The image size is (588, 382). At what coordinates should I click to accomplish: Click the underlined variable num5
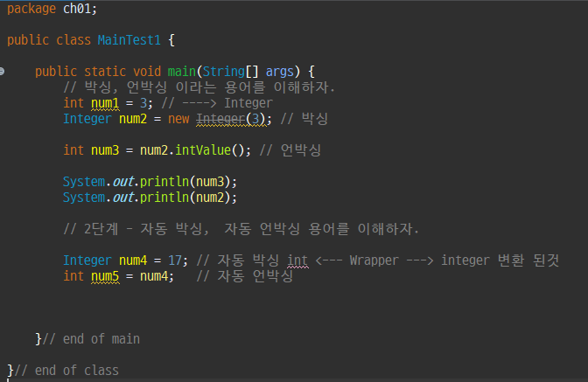pos(105,276)
